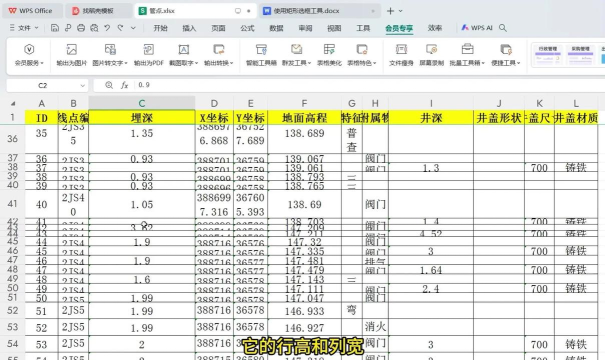This screenshot has height=360, width=605.
Task: Open the 插入 ribbon tab
Action: coord(189,28)
